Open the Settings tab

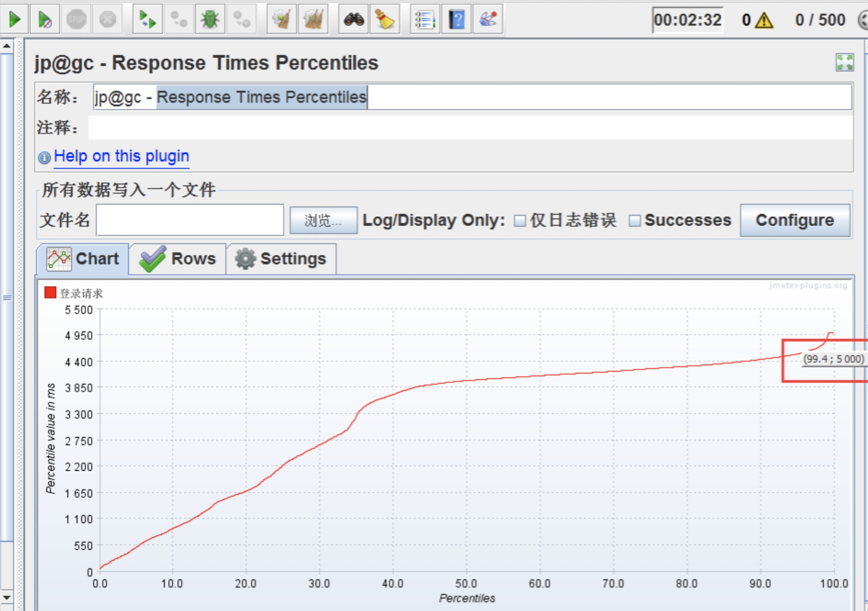click(281, 259)
